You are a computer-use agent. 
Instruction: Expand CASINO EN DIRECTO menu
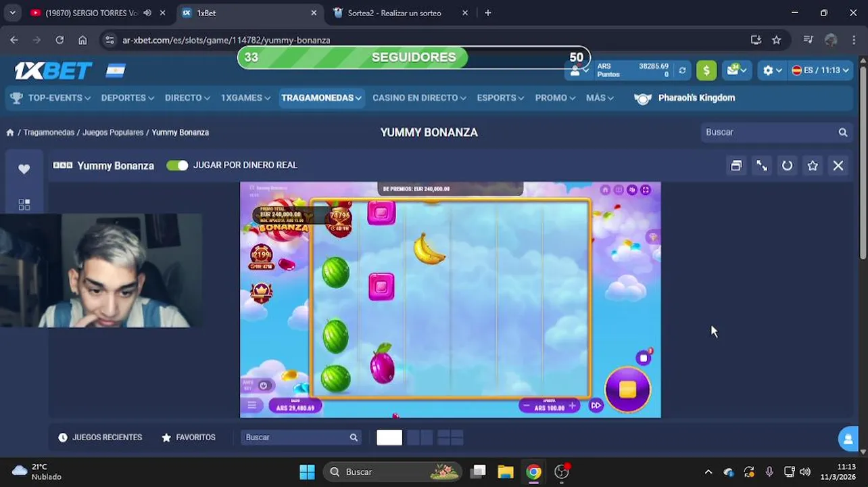419,98
